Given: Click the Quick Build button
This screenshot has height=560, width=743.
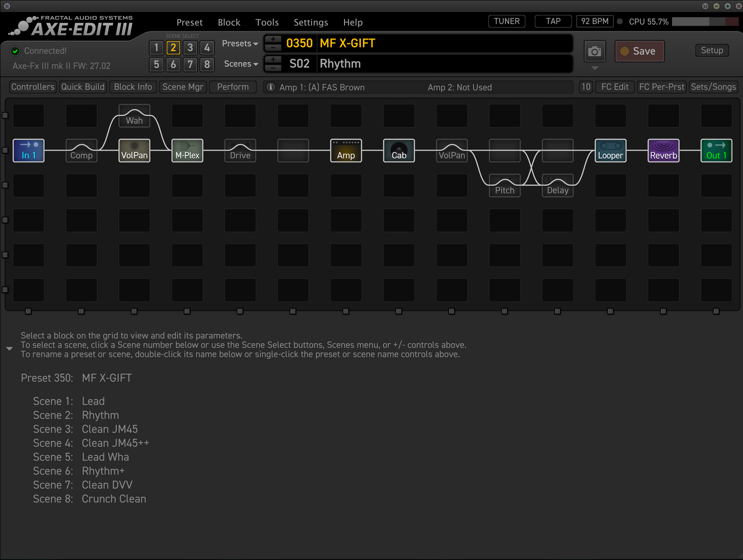Looking at the screenshot, I should (x=83, y=87).
